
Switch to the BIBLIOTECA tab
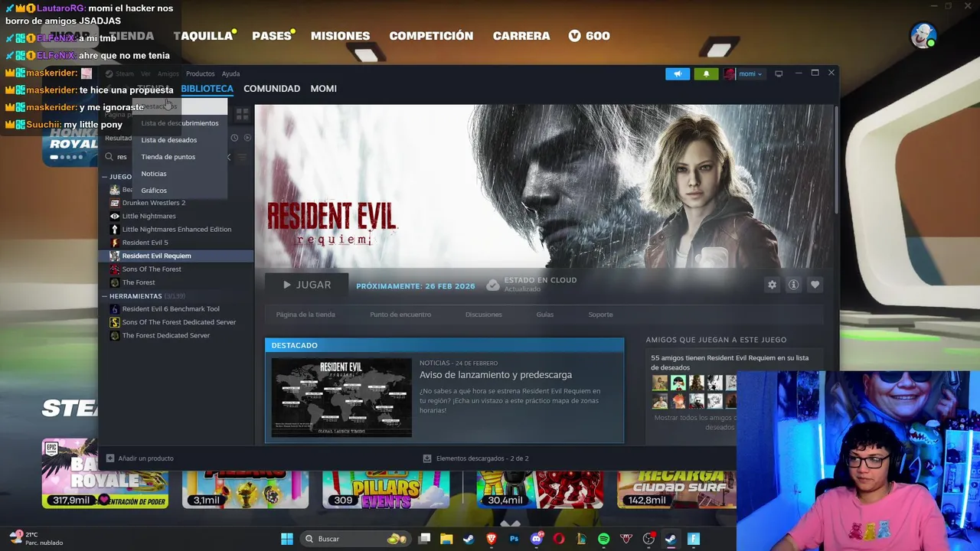[x=207, y=89]
